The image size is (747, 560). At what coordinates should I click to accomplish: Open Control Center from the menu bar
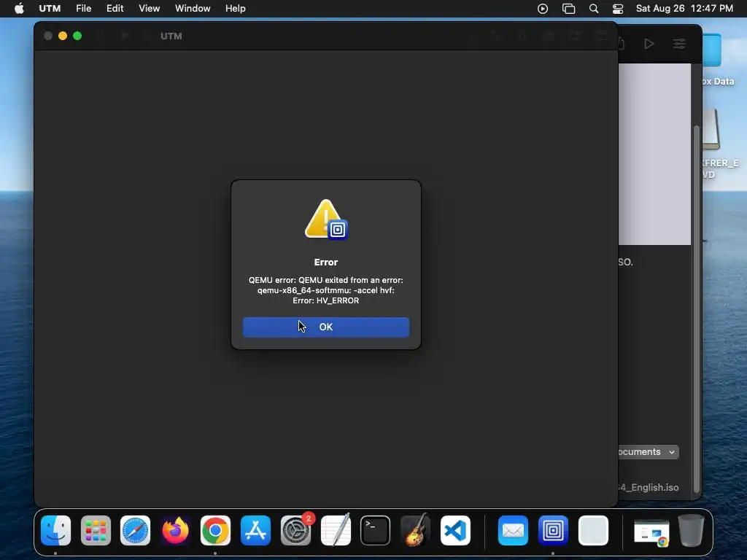point(618,9)
